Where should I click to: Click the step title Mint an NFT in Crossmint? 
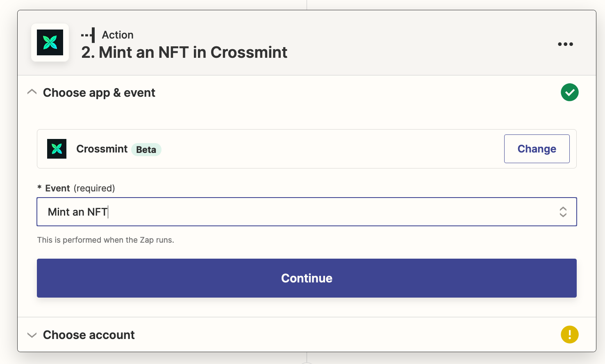(x=184, y=52)
